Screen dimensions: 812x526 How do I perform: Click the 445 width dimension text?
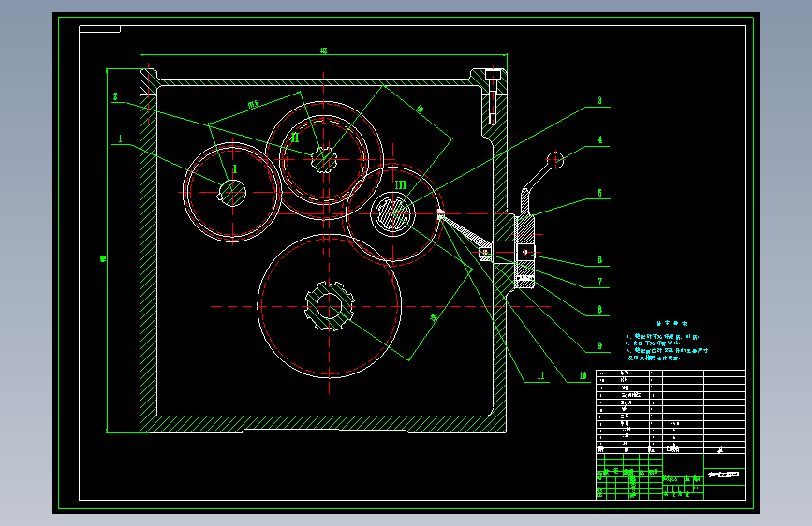coord(324,51)
